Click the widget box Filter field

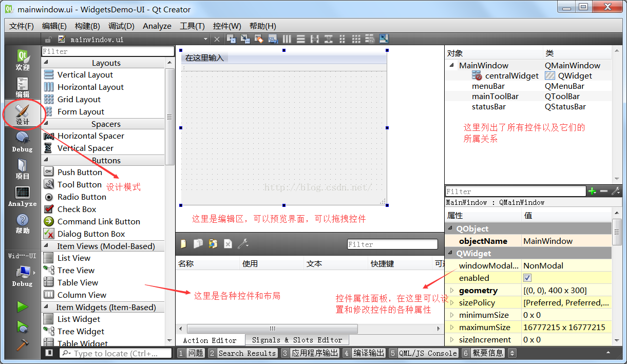coord(108,51)
